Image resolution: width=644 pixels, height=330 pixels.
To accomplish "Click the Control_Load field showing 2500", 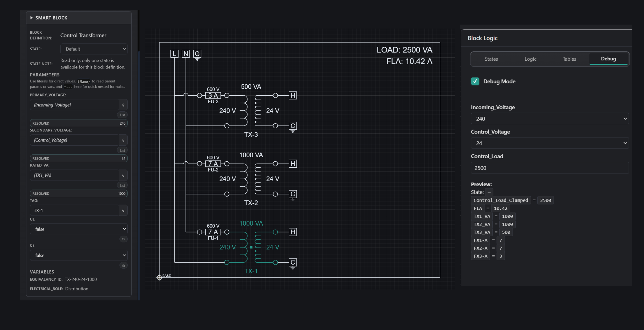I will click(550, 168).
